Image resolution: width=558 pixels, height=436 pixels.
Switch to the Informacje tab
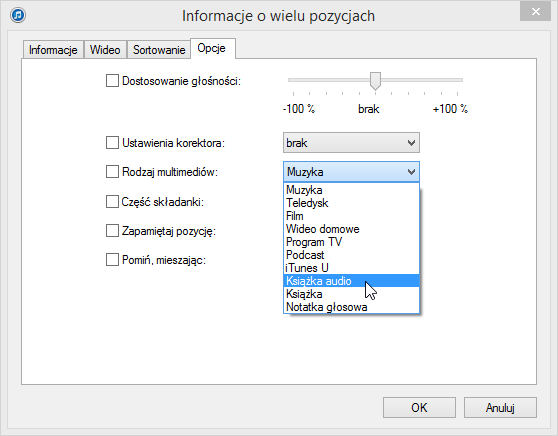point(53,49)
